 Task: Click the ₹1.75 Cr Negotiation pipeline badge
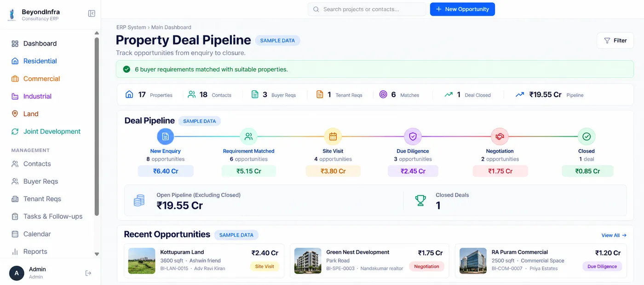tap(500, 171)
